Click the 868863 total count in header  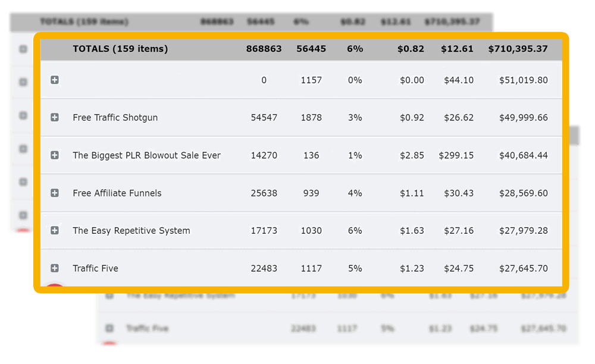coord(264,49)
